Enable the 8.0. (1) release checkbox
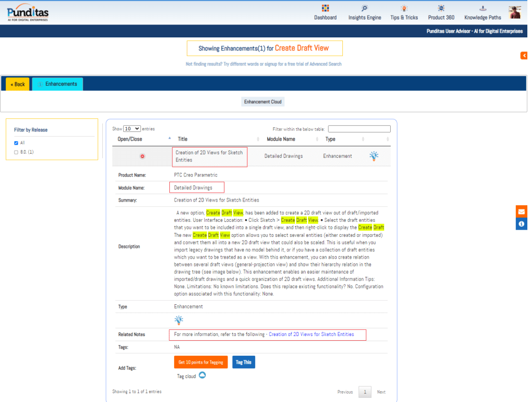 [x=16, y=152]
